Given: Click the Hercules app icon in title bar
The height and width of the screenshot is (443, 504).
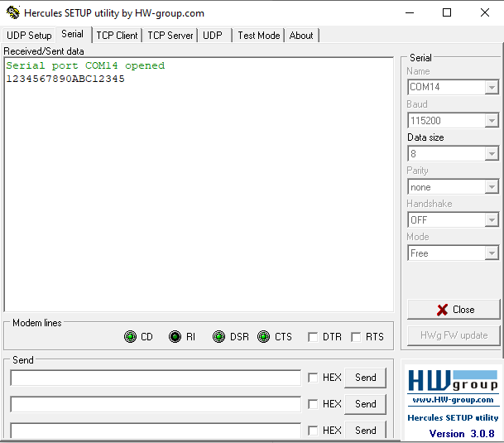Looking at the screenshot, I should pyautogui.click(x=12, y=13).
